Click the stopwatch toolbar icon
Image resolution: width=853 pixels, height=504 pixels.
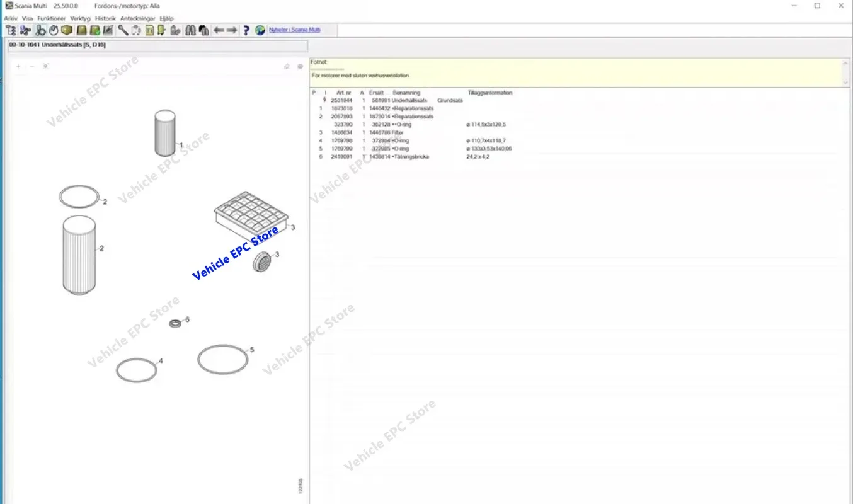point(54,30)
